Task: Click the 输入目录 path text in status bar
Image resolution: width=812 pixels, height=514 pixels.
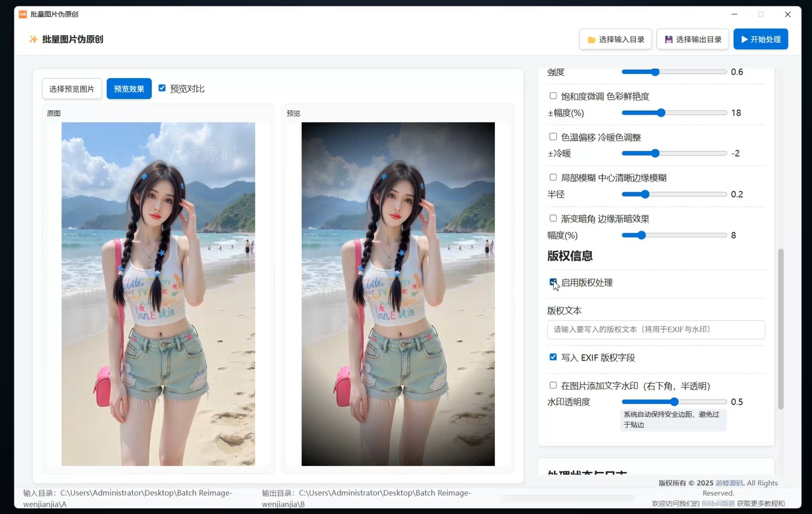Action: (128, 498)
